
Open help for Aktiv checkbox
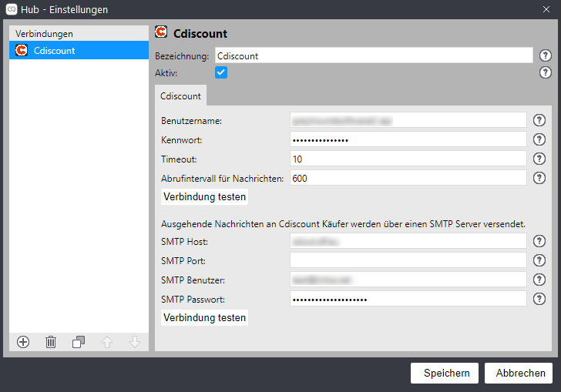[x=546, y=72]
